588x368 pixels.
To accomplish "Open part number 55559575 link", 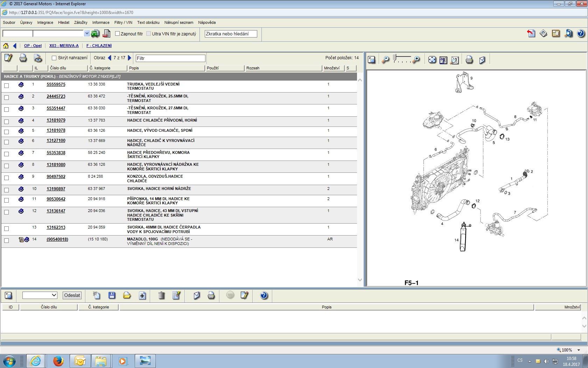I will [56, 84].
